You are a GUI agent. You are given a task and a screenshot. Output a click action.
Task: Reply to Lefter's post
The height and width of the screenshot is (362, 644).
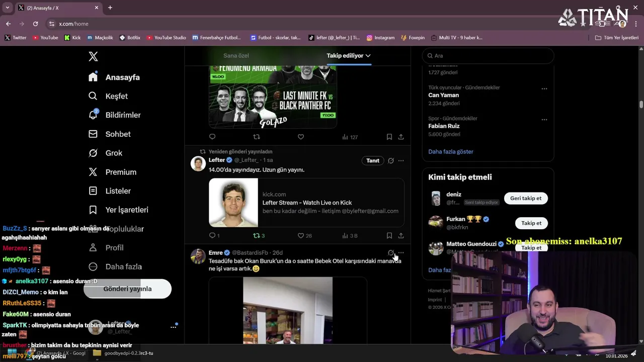coord(214,235)
